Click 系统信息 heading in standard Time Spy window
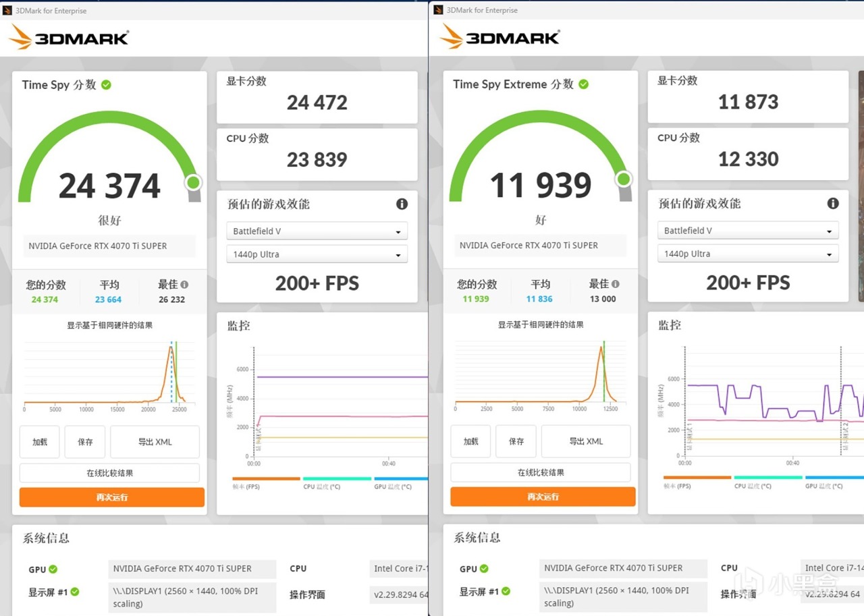Viewport: 864px width, 616px height. coord(46,538)
